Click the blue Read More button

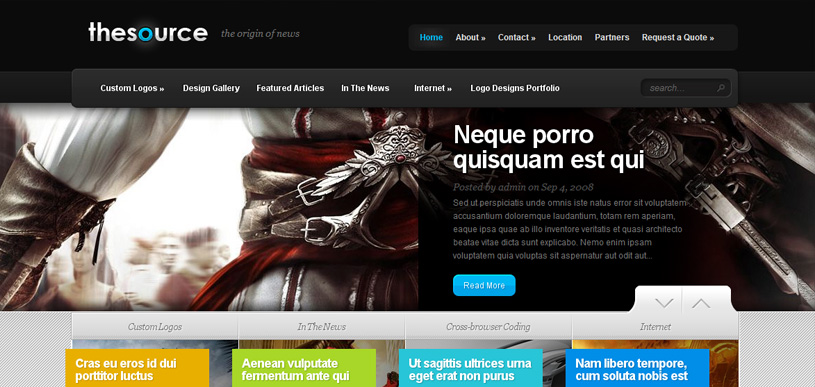pyautogui.click(x=484, y=285)
